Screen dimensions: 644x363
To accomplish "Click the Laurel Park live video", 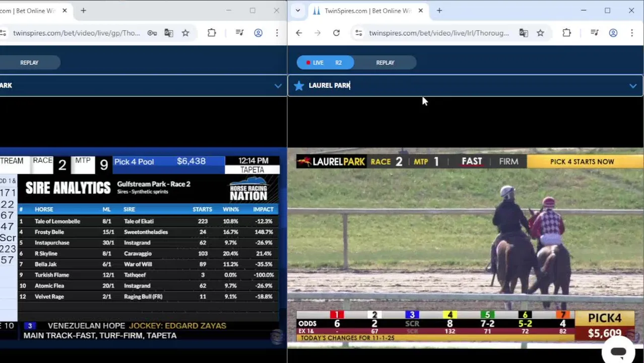I will click(466, 247).
